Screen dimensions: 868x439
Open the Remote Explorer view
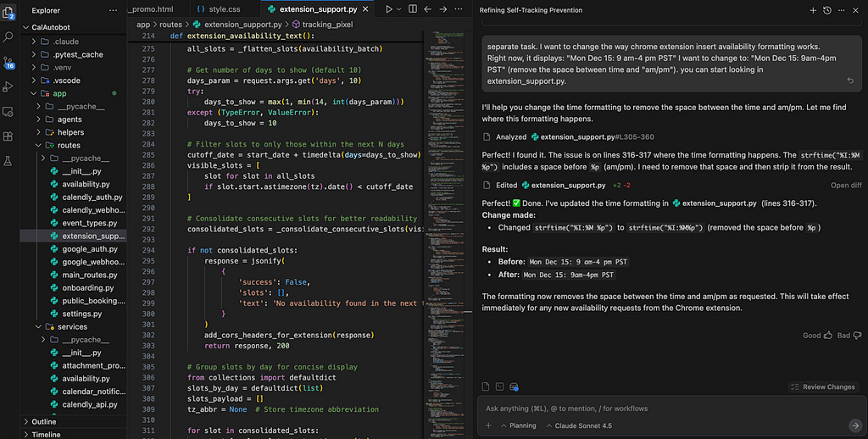coord(8,111)
